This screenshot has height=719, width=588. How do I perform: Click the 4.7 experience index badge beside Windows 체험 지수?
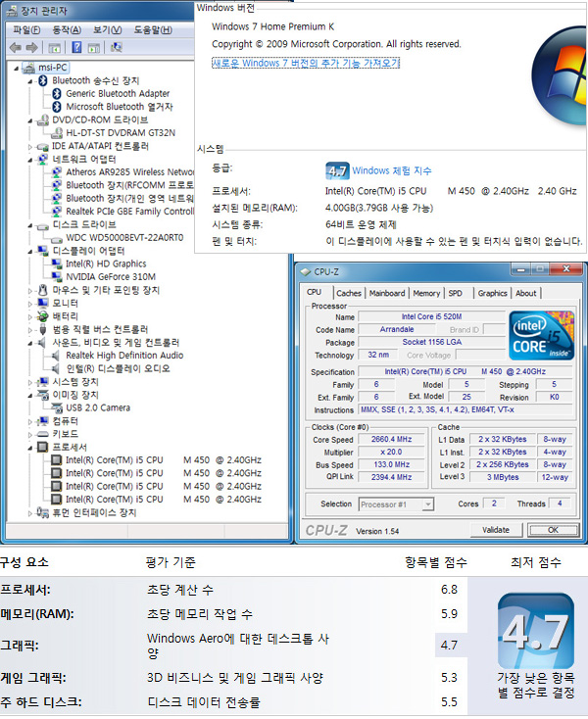click(337, 171)
